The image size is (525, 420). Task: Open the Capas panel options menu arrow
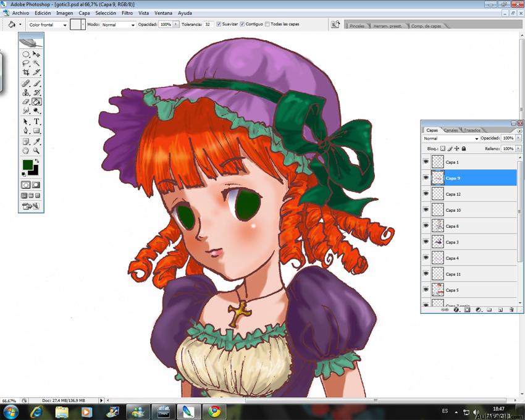(x=519, y=131)
